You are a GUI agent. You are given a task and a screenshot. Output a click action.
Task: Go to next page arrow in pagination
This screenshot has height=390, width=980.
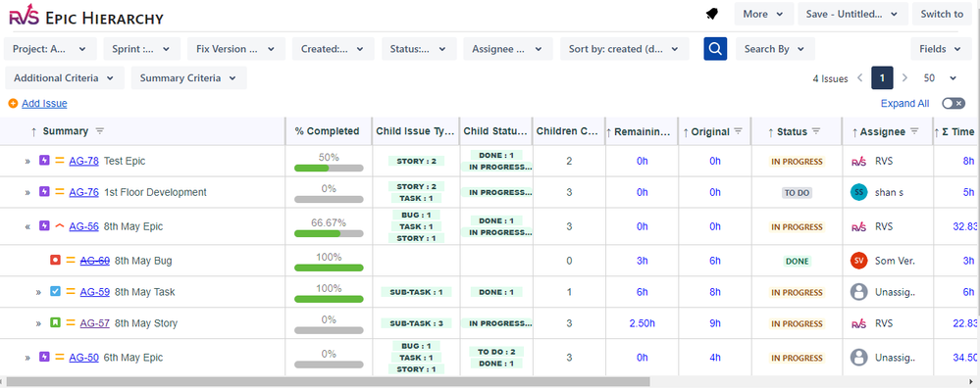click(x=904, y=78)
